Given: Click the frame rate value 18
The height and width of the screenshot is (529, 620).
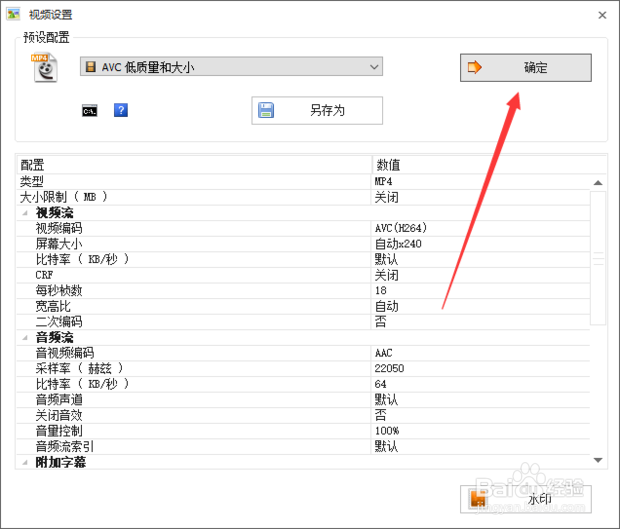Looking at the screenshot, I should pyautogui.click(x=380, y=291).
